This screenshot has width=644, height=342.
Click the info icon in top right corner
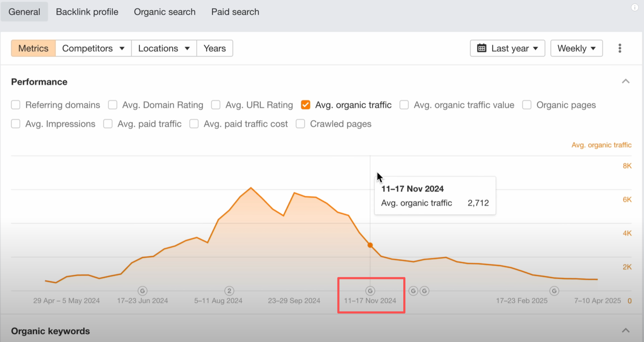click(x=634, y=7)
